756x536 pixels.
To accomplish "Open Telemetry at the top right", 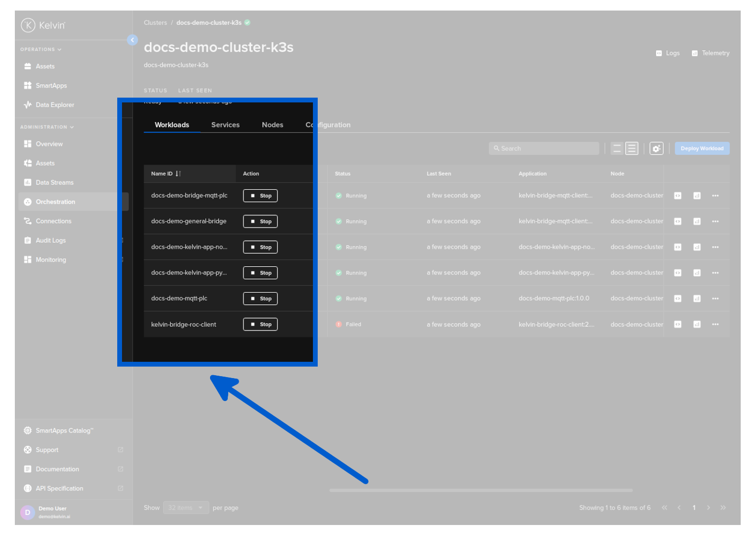I will point(711,53).
